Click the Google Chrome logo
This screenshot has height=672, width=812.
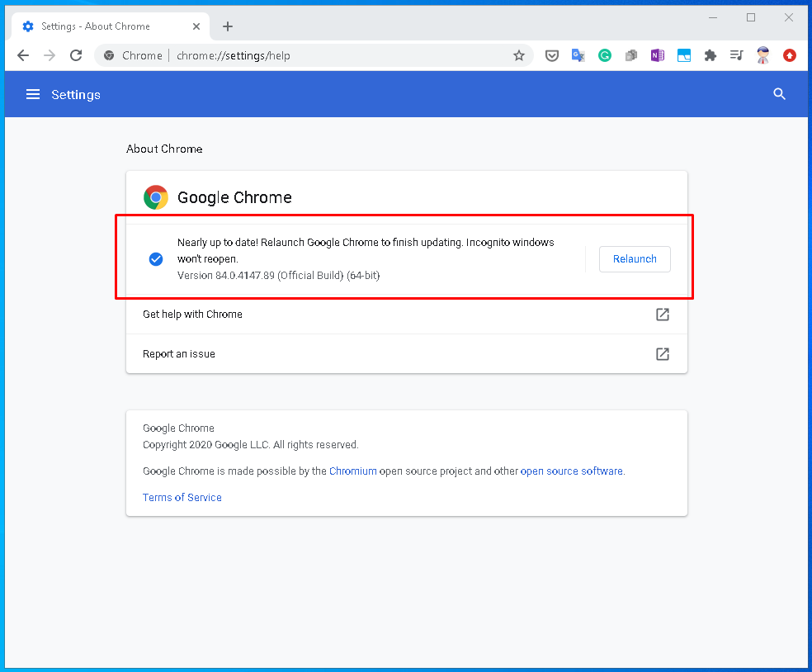156,197
